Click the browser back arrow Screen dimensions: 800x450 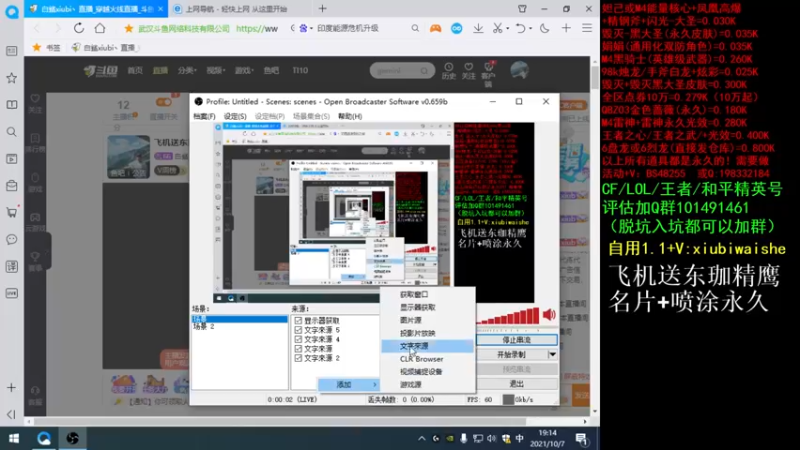coord(36,28)
